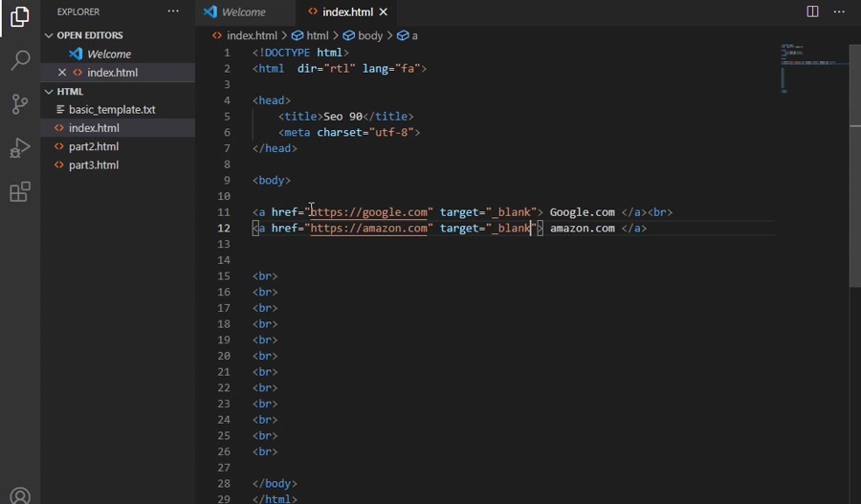This screenshot has width=861, height=504.
Task: Click body breadcrumb segment
Action: [x=363, y=35]
